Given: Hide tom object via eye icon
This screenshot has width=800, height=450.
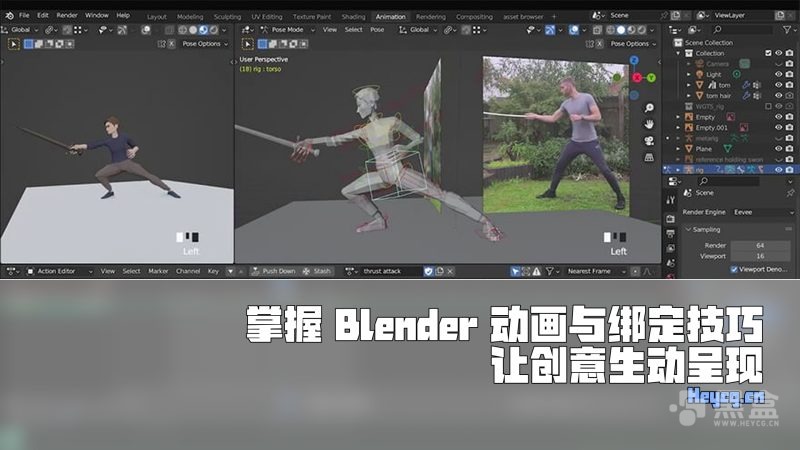Looking at the screenshot, I should [779, 85].
